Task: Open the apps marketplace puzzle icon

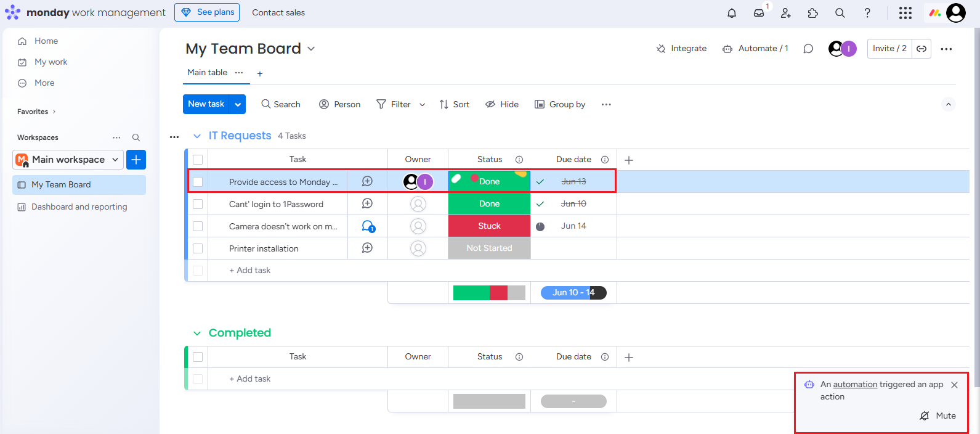Action: (813, 13)
